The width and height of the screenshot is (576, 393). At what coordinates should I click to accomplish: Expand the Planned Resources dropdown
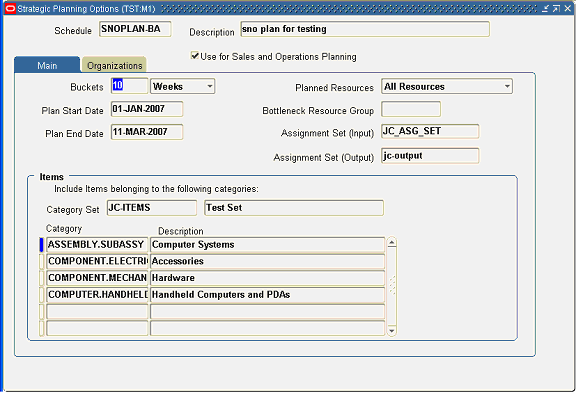point(507,87)
